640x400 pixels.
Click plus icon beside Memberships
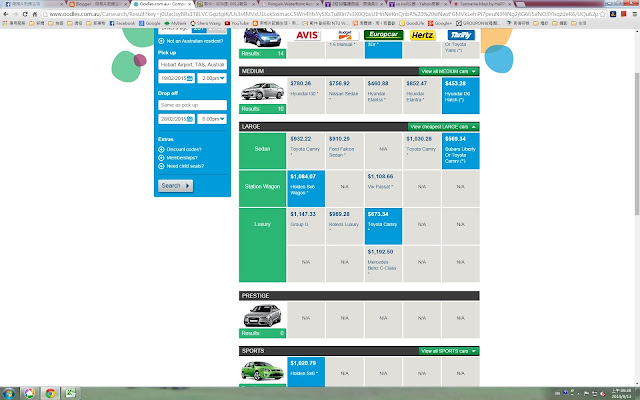(x=161, y=158)
